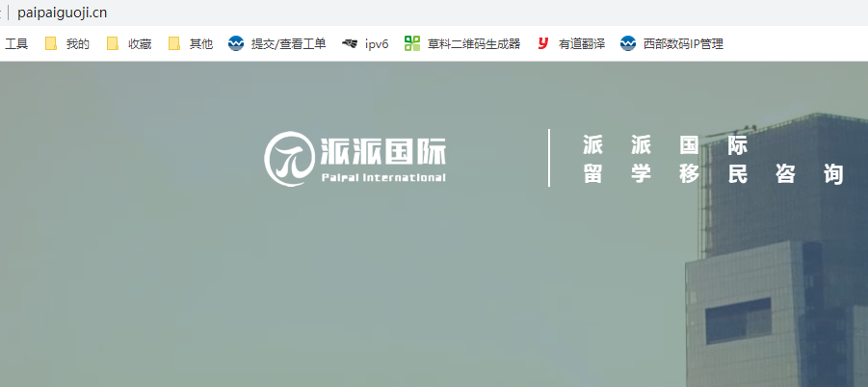The width and height of the screenshot is (868, 387).
Task: Click the circular 派派国际 logo emblem
Action: pyautogui.click(x=288, y=159)
